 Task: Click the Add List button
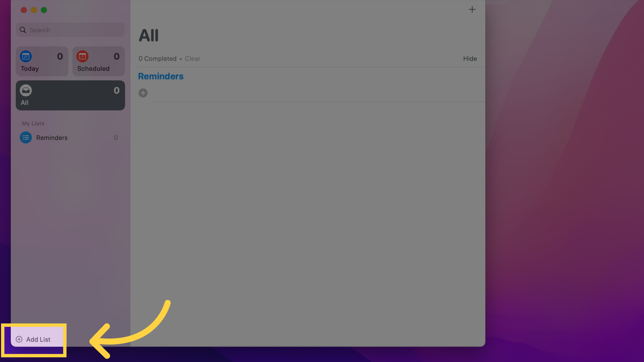pyautogui.click(x=33, y=339)
